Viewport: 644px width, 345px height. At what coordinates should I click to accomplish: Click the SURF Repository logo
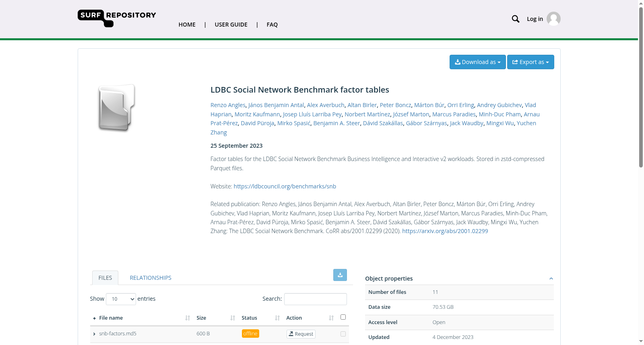[117, 19]
